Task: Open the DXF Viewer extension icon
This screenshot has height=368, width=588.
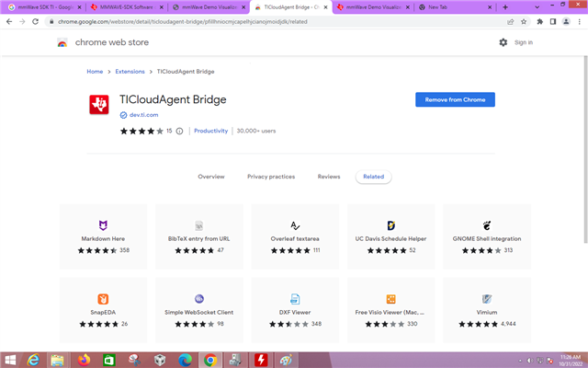Action: (295, 299)
